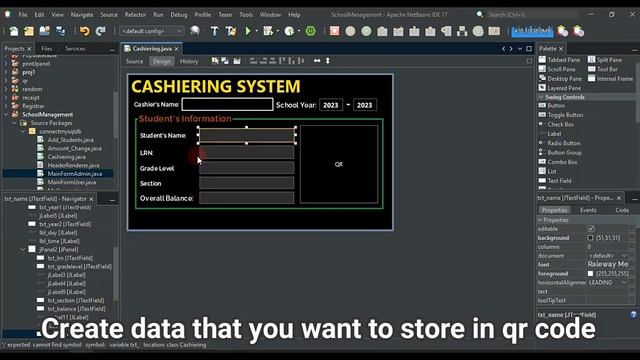Screen dimensions: 640x360
Task: Pick Text Field from Palette
Action: pyautogui.click(x=555, y=181)
